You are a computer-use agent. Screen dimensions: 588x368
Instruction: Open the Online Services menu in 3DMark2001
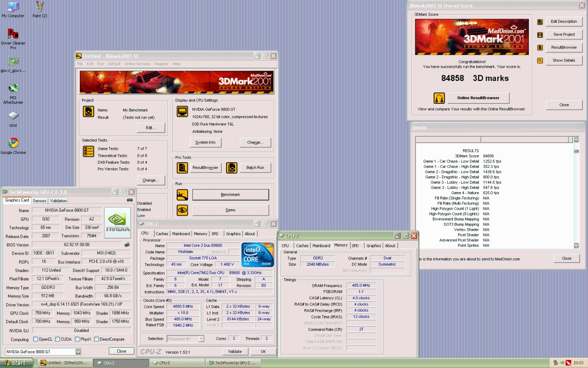click(x=137, y=64)
